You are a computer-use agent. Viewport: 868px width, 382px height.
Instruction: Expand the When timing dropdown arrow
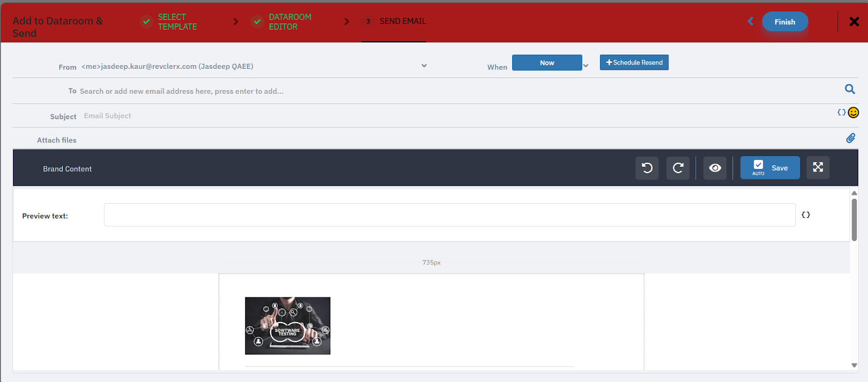586,66
